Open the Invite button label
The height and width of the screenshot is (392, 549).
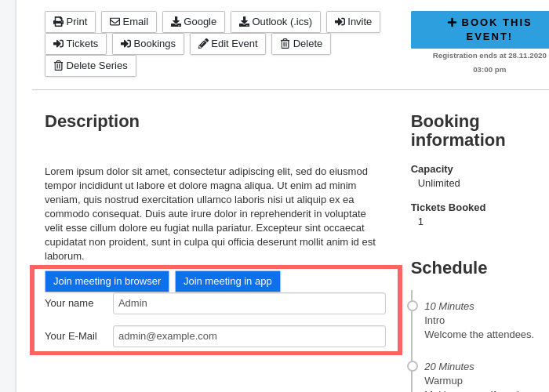pos(359,22)
